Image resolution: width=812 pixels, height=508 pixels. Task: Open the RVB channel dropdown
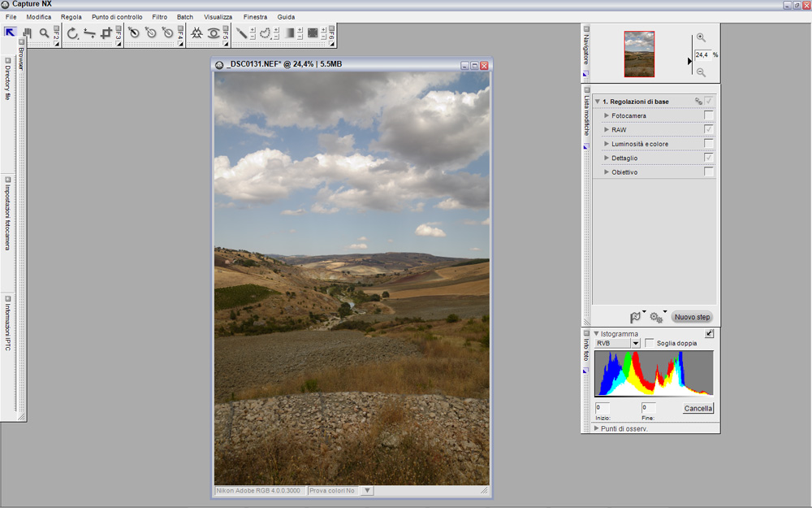(x=635, y=343)
